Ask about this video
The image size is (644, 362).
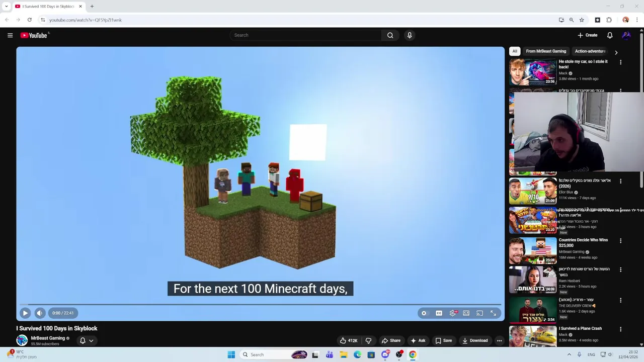(x=418, y=340)
